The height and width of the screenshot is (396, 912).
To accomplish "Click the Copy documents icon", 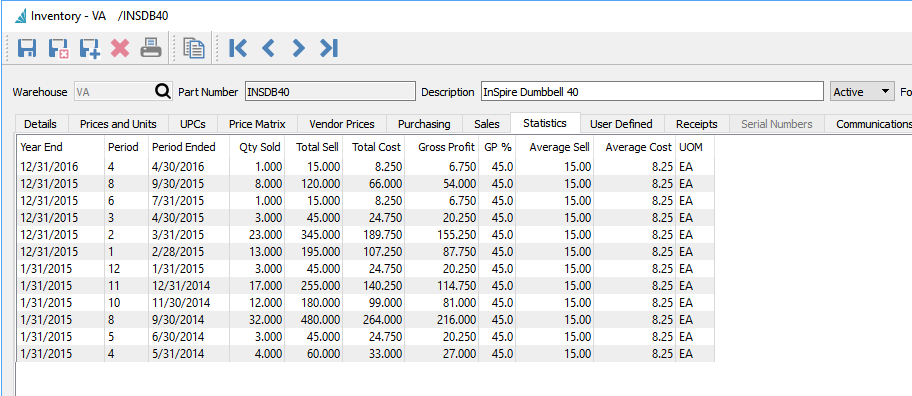I will (x=194, y=48).
